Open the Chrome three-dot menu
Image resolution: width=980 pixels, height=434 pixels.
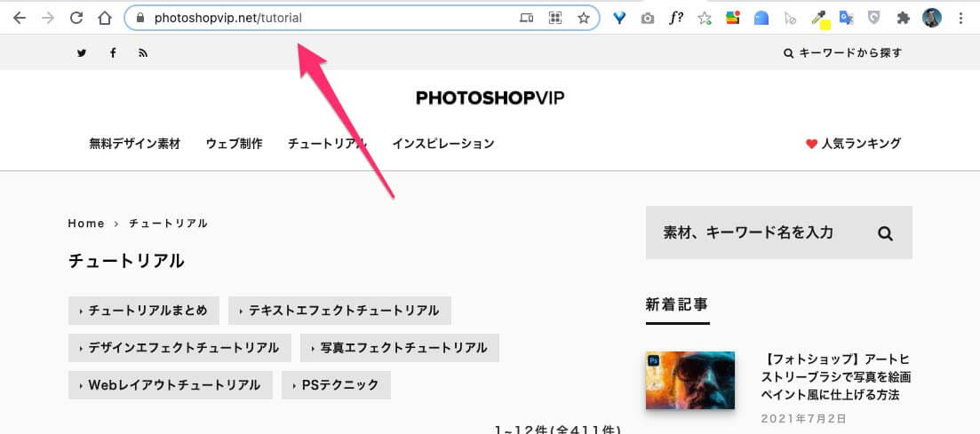[x=960, y=18]
